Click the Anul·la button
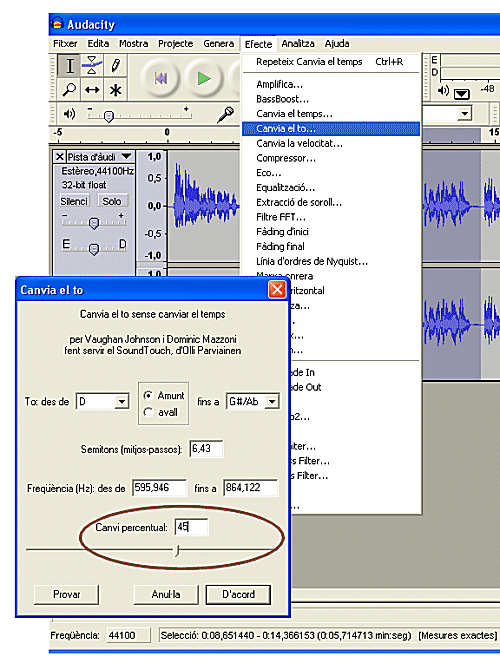The height and width of the screenshot is (663, 500). click(166, 595)
